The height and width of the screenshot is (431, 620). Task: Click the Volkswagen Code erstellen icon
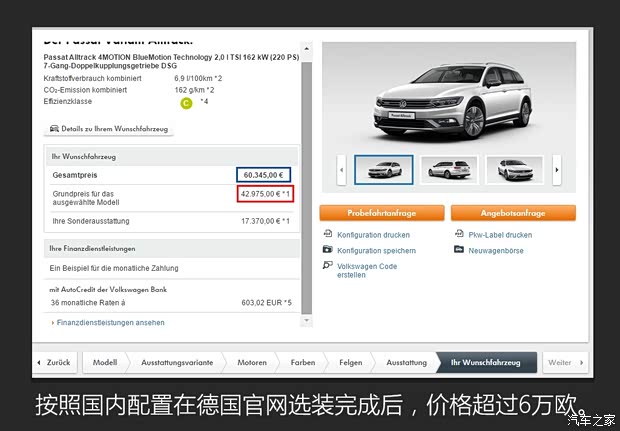pos(328,266)
